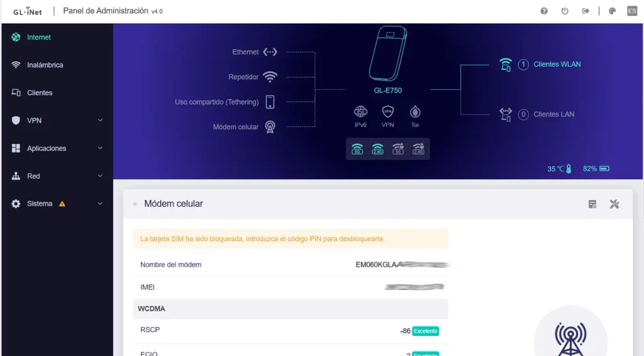
Task: Open the ES language selector
Action: 632,11
